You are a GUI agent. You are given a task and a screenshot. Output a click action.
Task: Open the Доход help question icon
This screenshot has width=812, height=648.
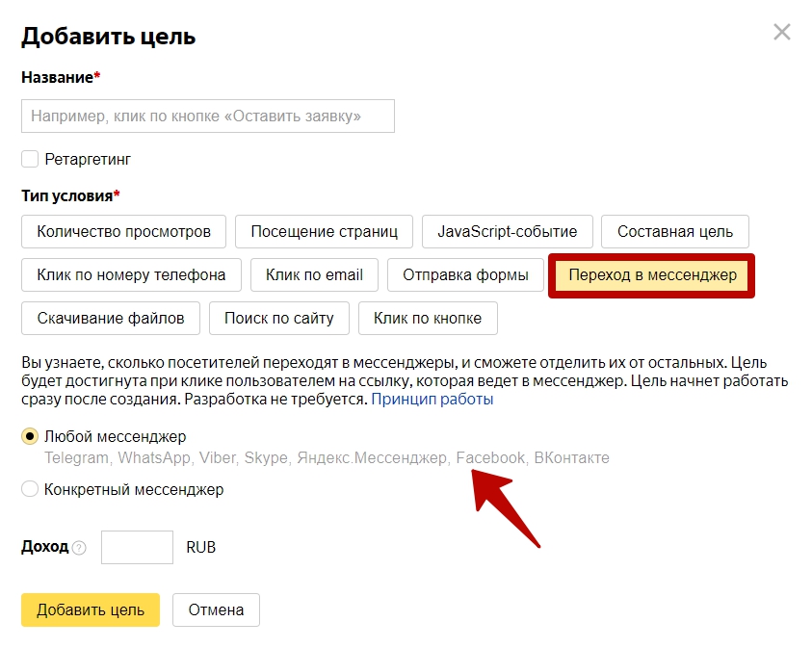79,548
